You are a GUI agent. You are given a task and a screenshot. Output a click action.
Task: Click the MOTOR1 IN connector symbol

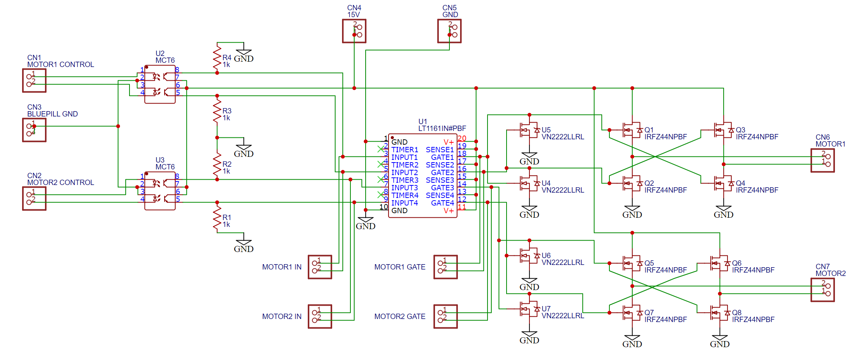320,267
